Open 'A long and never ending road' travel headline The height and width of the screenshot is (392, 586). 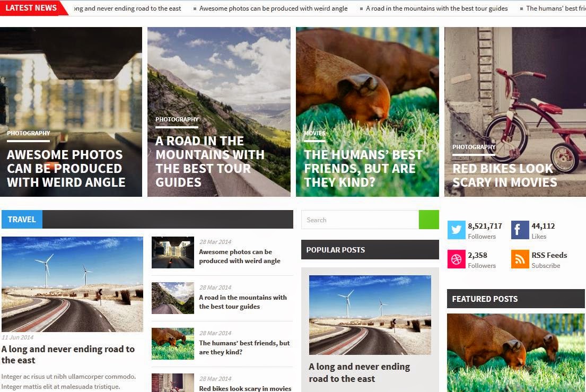tap(68, 355)
